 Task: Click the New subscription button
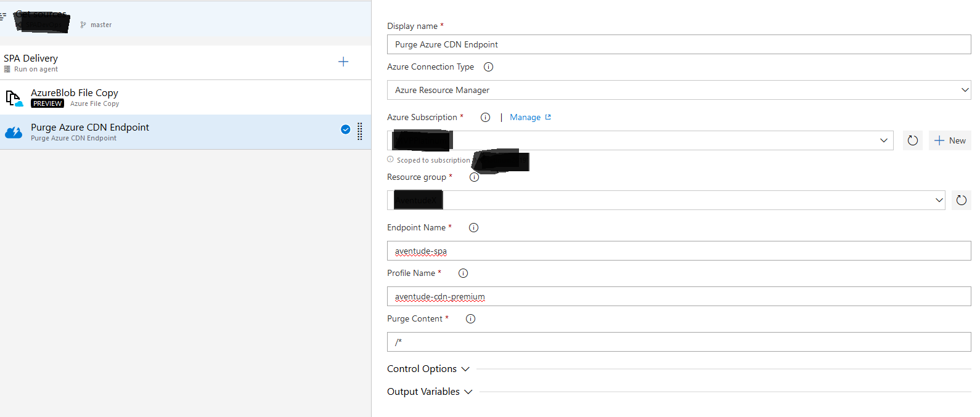point(950,140)
